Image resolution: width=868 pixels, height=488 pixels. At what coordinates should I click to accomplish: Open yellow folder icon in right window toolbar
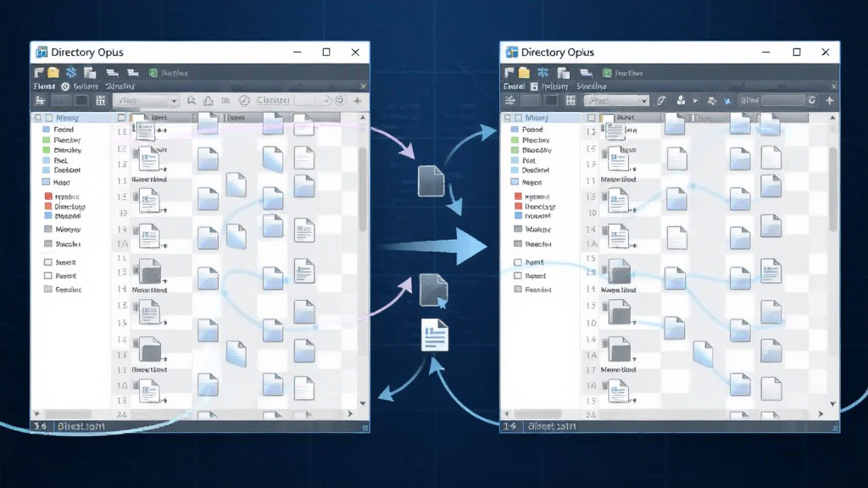(x=524, y=73)
